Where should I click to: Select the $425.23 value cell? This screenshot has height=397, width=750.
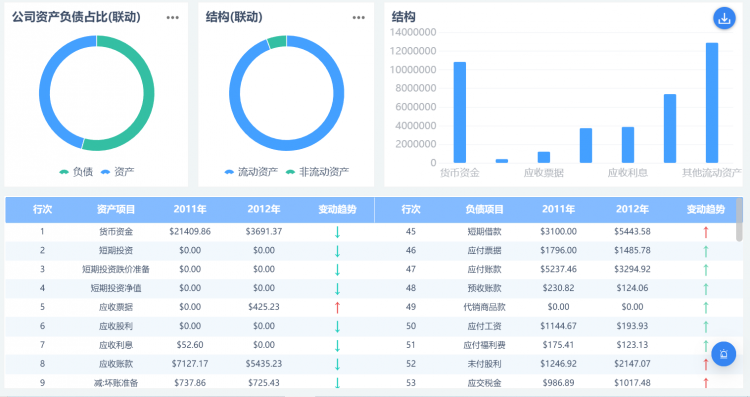pyautogui.click(x=264, y=307)
